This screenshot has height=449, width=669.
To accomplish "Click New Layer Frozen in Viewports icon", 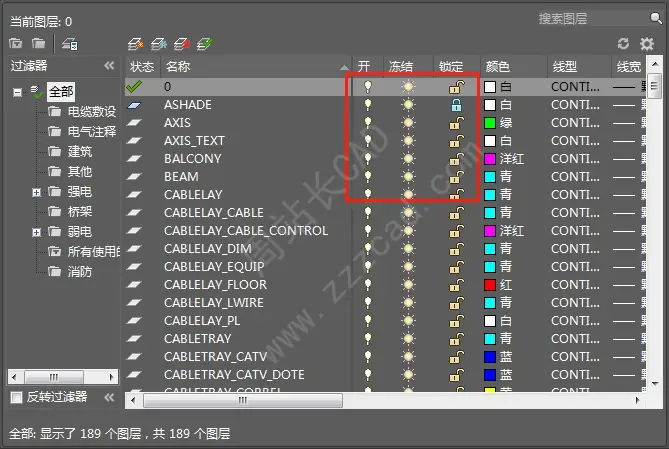I will (159, 44).
